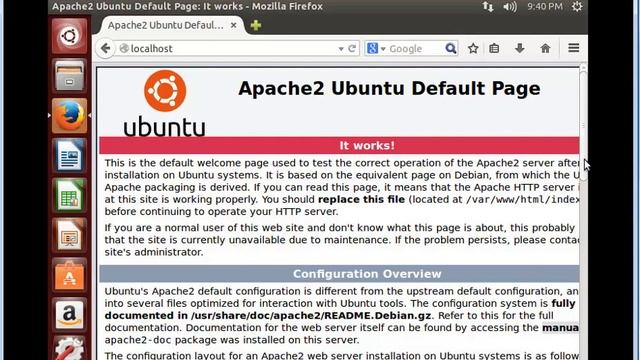Image resolution: width=640 pixels, height=360 pixels.
Task: Close the Apache2 Ubuntu Default tab
Action: [233, 25]
